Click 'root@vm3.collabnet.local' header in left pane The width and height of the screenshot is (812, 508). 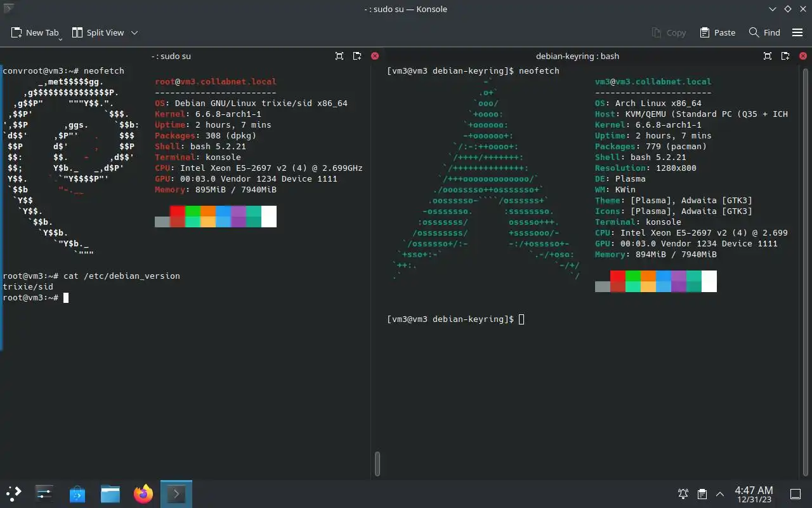click(x=216, y=81)
